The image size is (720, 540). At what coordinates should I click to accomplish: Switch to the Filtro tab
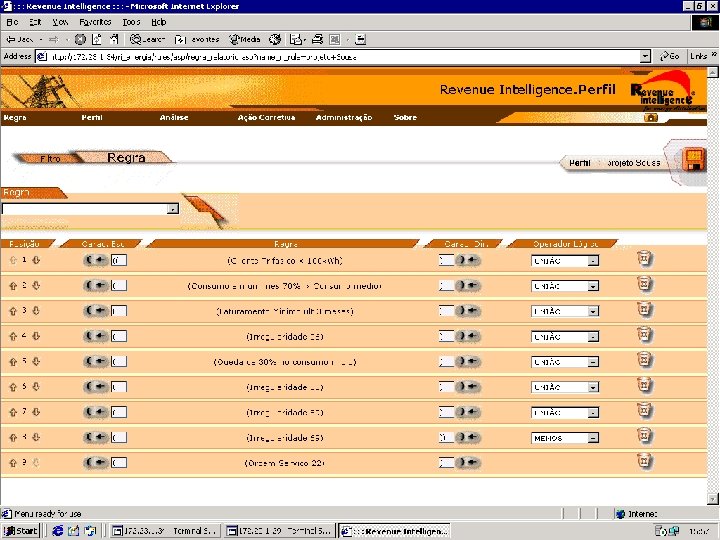click(50, 158)
